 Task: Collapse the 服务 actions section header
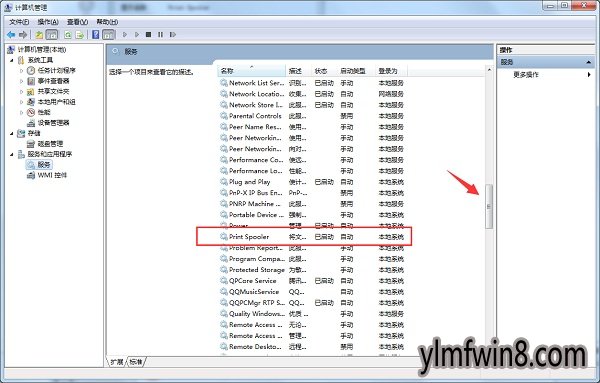pyautogui.click(x=546, y=62)
